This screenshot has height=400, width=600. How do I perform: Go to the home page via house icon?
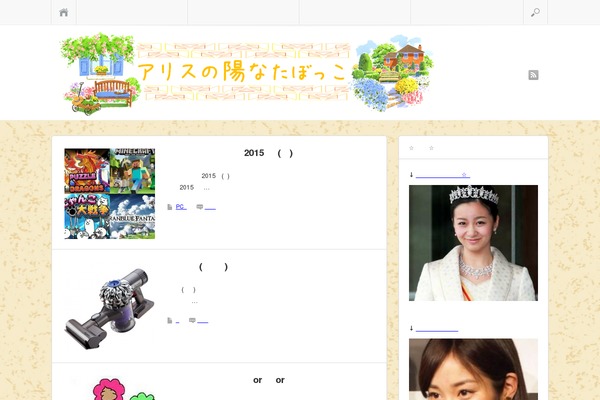tap(64, 12)
